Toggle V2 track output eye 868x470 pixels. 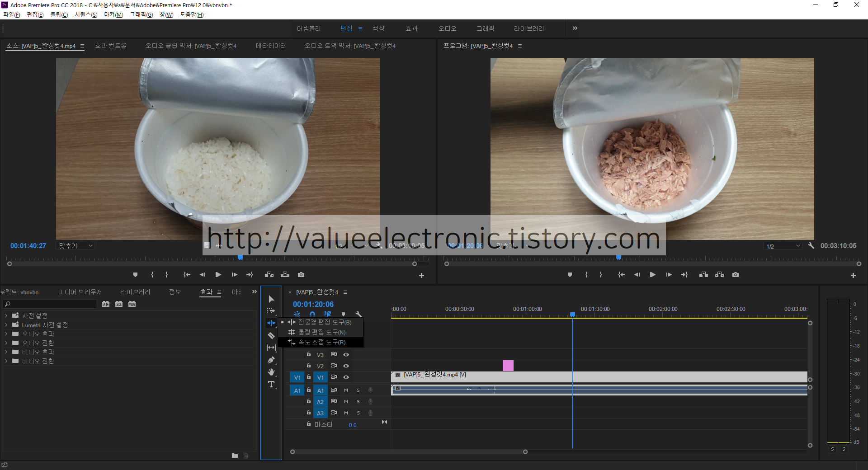coord(346,366)
